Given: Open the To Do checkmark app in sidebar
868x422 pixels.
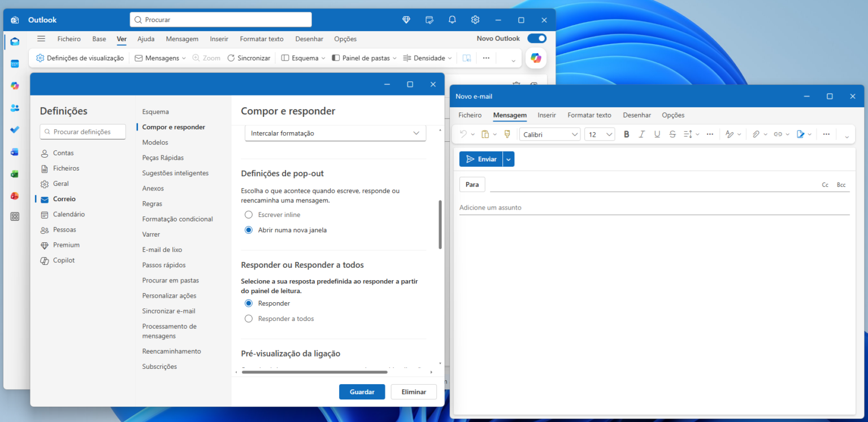Looking at the screenshot, I should pos(15,130).
